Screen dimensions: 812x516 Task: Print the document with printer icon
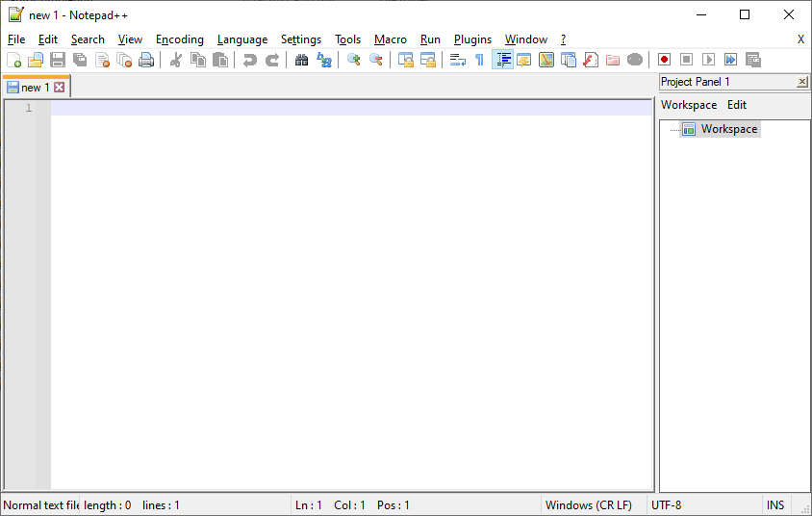pyautogui.click(x=146, y=60)
